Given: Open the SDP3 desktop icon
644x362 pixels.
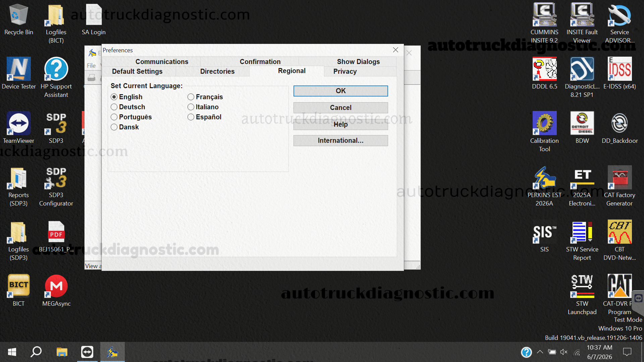Looking at the screenshot, I should [56, 128].
